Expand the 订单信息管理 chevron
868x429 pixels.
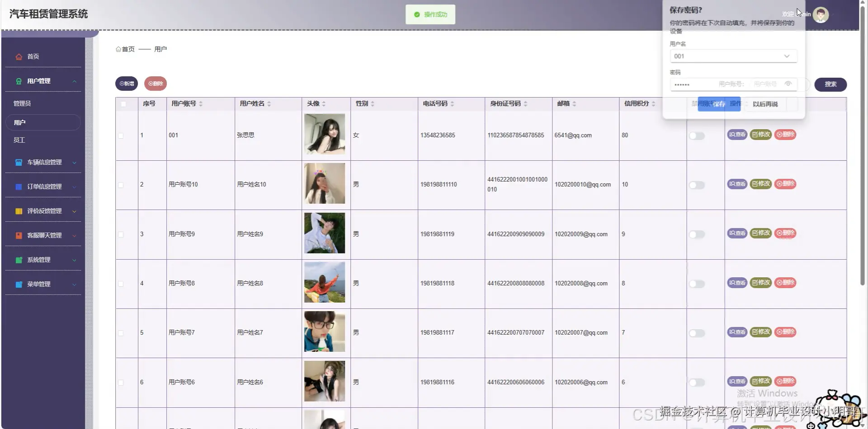[75, 187]
